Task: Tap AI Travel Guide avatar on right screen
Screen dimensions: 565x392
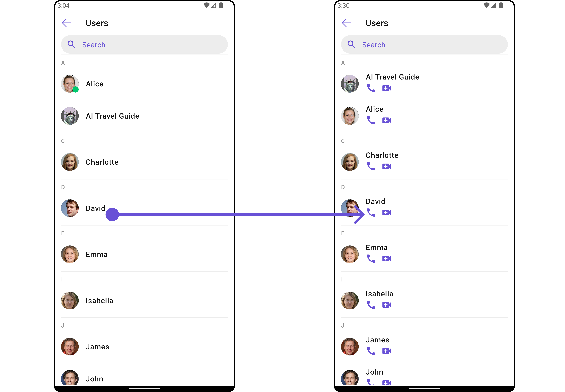Action: (350, 84)
